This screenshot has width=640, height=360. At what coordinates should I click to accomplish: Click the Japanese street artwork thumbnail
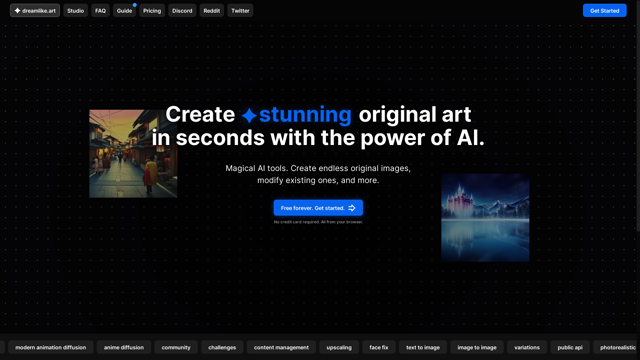[133, 153]
